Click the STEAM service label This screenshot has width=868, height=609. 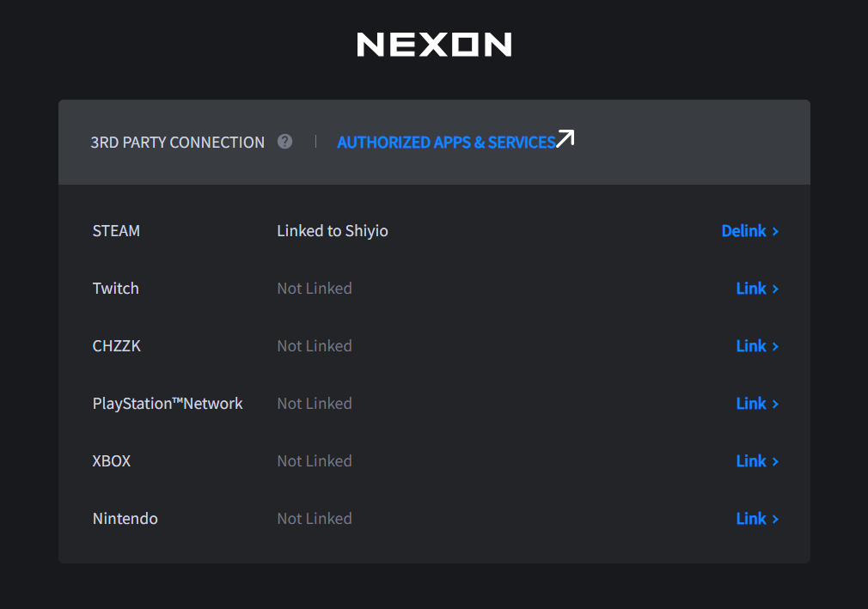click(x=116, y=231)
